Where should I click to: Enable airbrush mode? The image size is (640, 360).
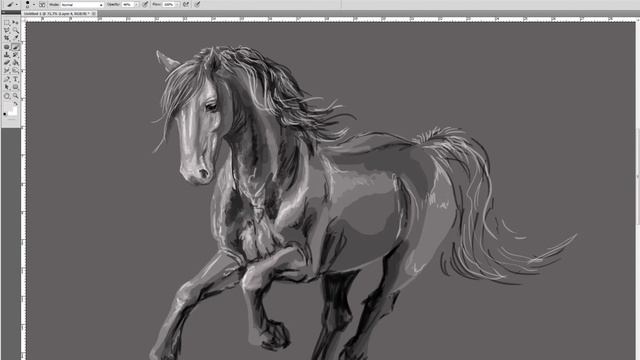click(186, 4)
